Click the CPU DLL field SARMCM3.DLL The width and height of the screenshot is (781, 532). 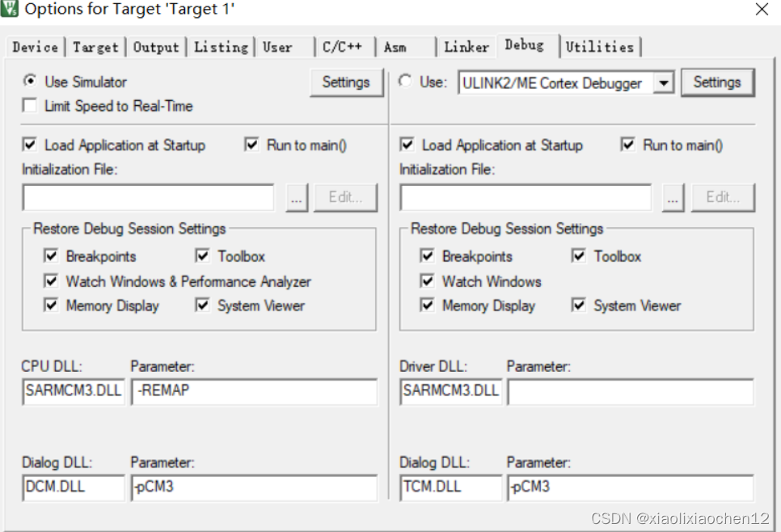[74, 391]
